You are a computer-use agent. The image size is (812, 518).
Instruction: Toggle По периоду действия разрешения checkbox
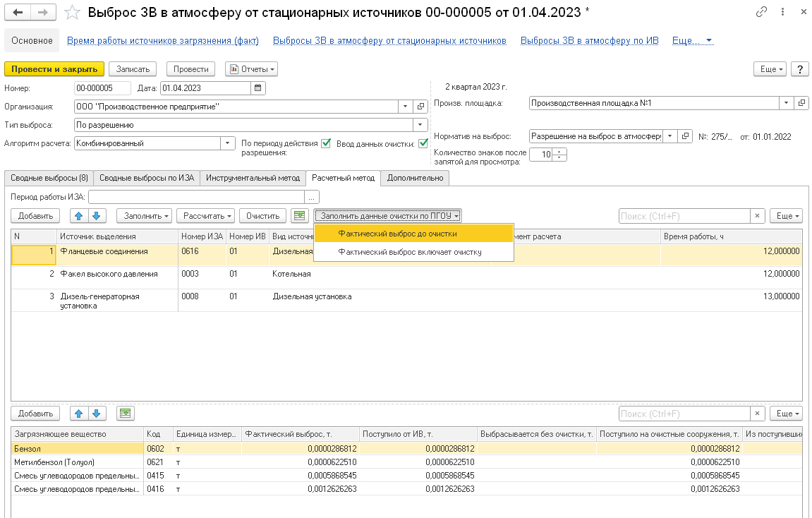click(326, 143)
